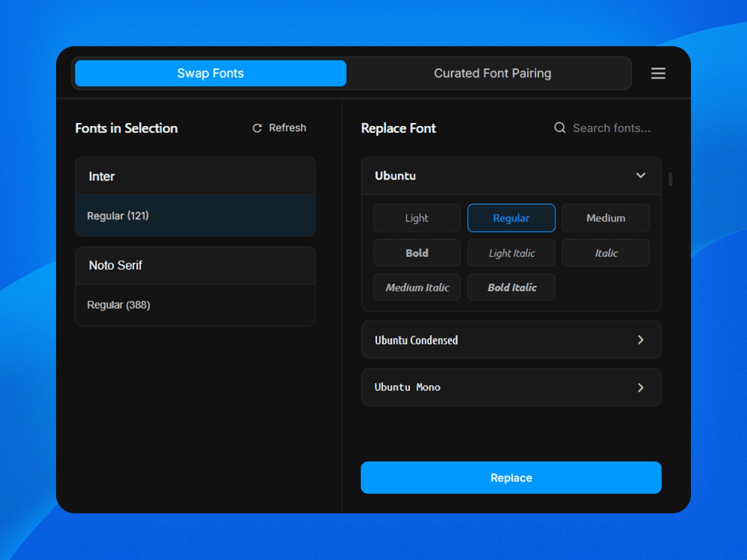This screenshot has width=747, height=560.
Task: Click the Replace button
Action: coord(511,477)
